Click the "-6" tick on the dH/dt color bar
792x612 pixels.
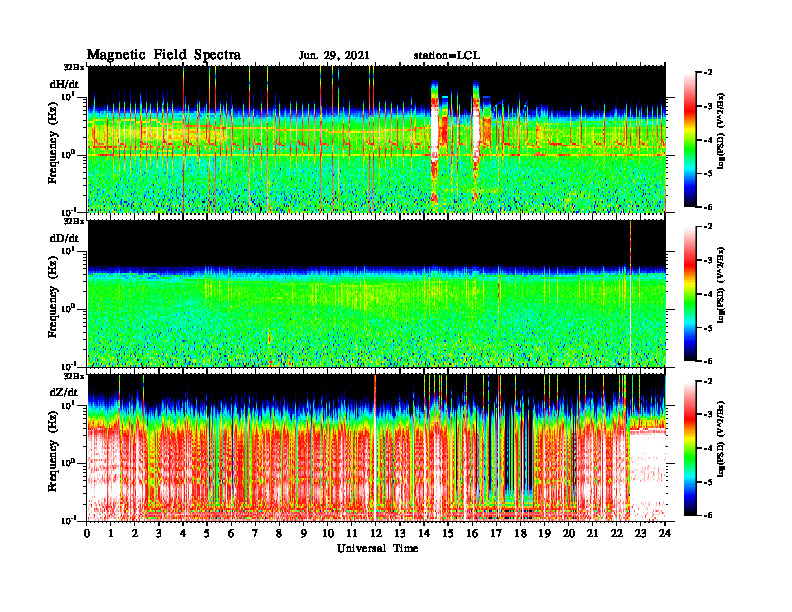click(x=707, y=207)
